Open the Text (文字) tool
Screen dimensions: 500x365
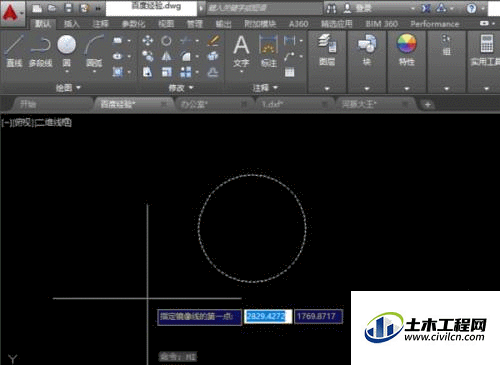[241, 52]
